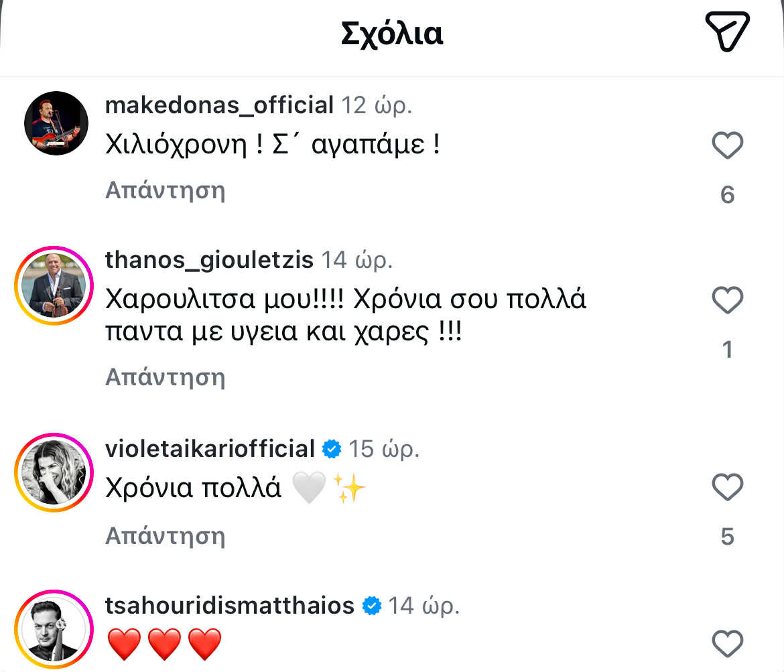This screenshot has height=672, width=784.
Task: Open thanos_giouletzis username link
Action: point(209,260)
